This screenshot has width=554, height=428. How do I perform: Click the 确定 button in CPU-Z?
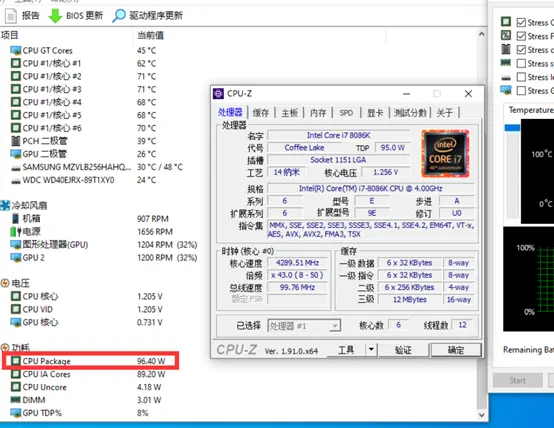[456, 350]
